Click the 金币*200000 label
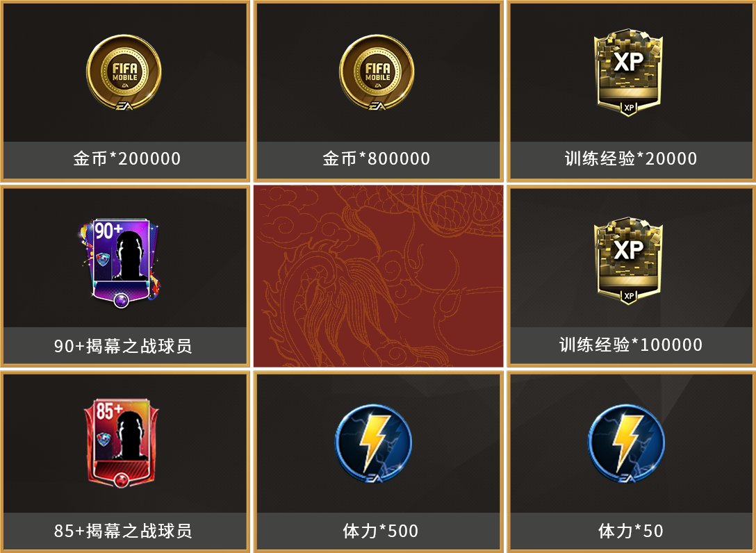The image size is (756, 553). tap(126, 158)
